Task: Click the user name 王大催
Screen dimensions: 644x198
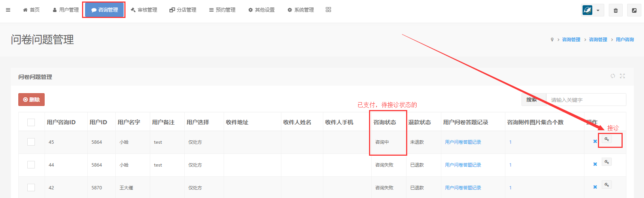Action: tap(126, 188)
